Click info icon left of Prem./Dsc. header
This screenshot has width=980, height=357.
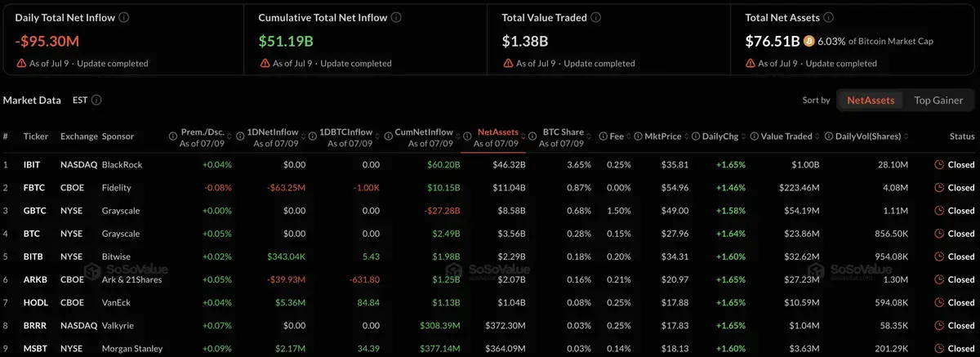click(173, 136)
